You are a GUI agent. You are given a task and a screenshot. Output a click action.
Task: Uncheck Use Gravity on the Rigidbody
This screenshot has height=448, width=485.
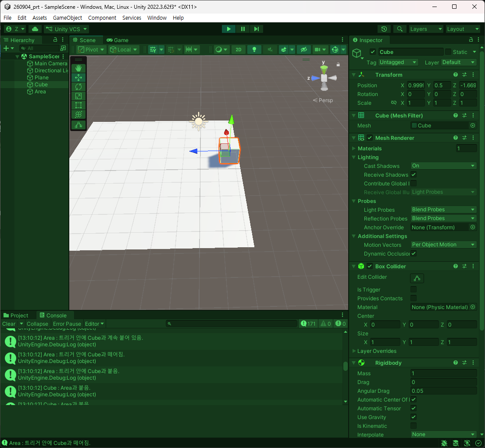pos(413,417)
